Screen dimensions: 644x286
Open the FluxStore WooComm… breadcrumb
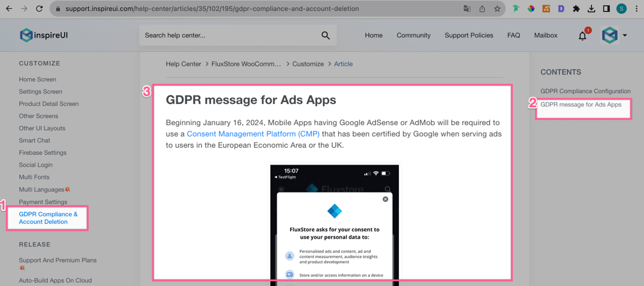pyautogui.click(x=246, y=64)
